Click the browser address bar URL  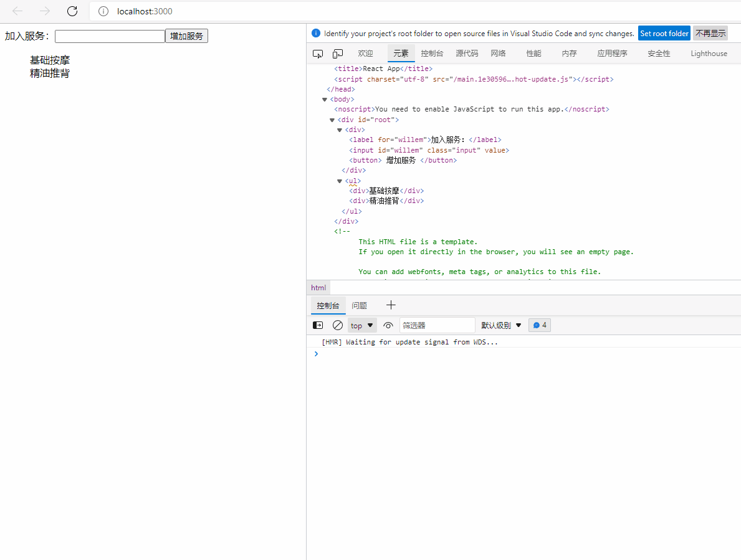[145, 11]
